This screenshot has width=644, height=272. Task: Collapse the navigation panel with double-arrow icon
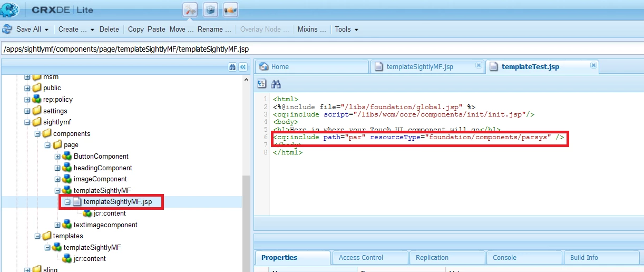(x=243, y=67)
